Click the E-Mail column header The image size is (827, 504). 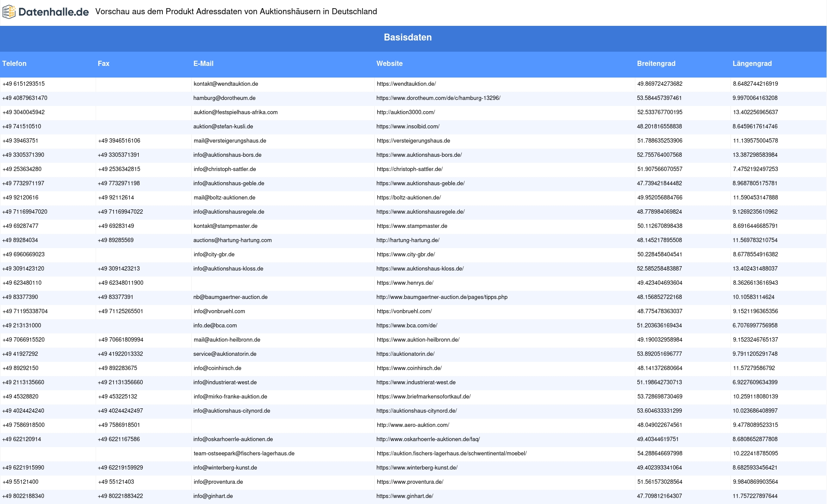[x=203, y=63]
